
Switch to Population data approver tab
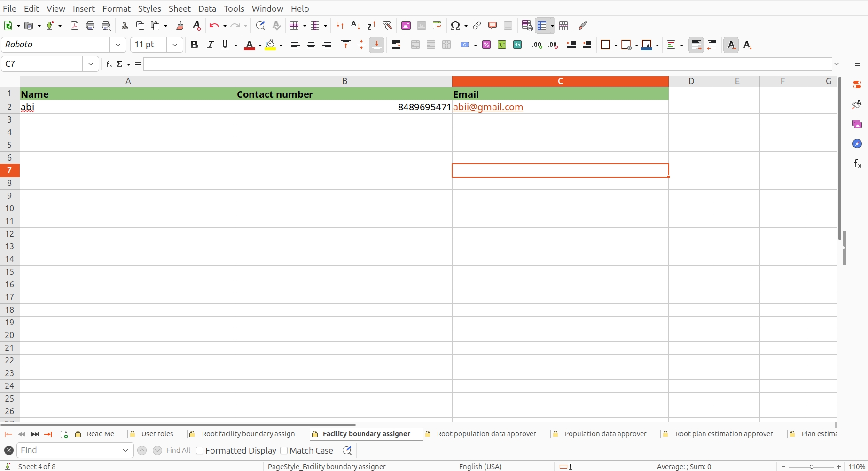605,434
